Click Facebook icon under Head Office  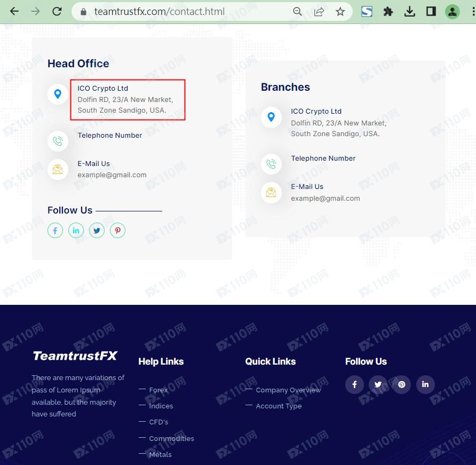[55, 231]
